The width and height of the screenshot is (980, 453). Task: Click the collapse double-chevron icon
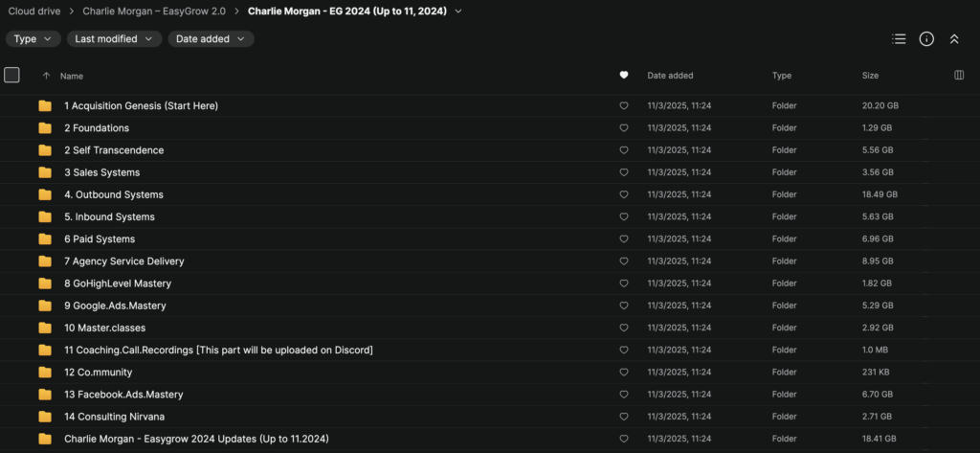coord(953,39)
